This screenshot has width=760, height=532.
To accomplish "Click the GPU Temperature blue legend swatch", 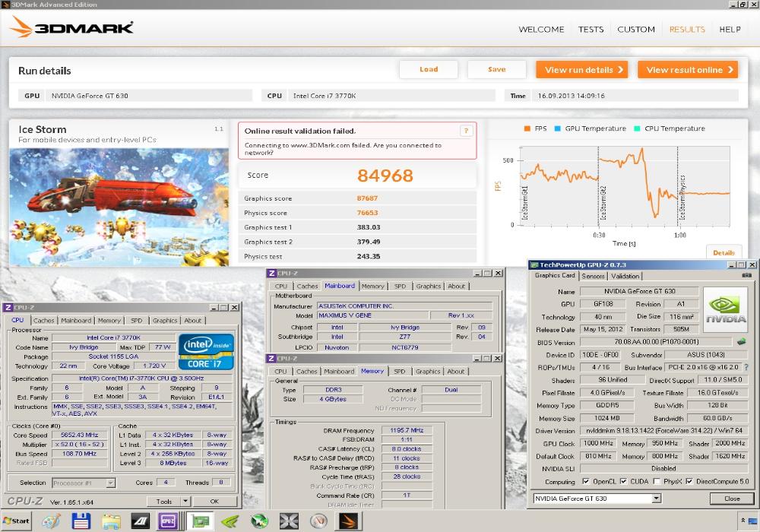I will 557,128.
